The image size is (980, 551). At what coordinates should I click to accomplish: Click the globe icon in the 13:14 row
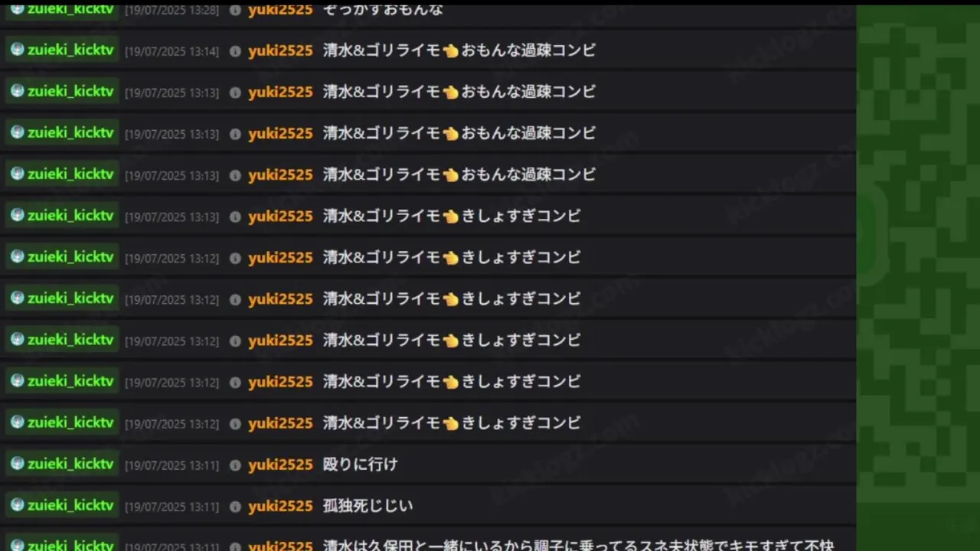click(x=17, y=50)
